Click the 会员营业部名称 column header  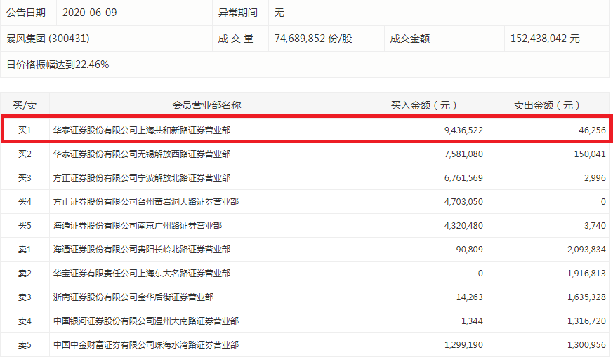[x=206, y=105]
